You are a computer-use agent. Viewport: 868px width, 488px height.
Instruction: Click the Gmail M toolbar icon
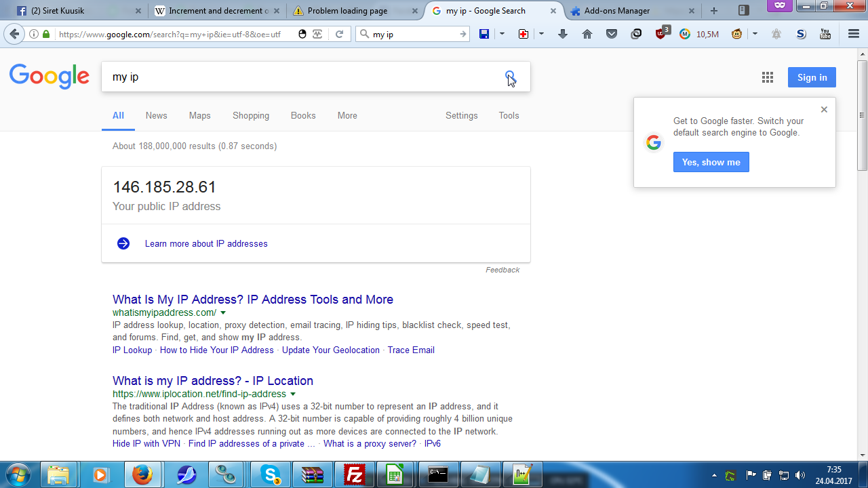pyautogui.click(x=685, y=34)
